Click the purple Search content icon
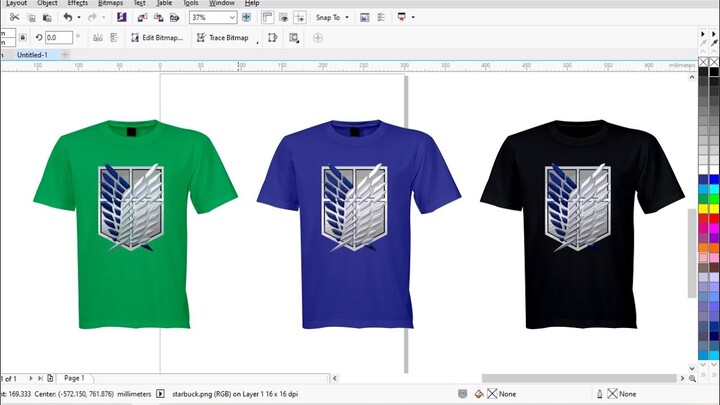Image resolution: width=720 pixels, height=405 pixels. click(x=121, y=17)
